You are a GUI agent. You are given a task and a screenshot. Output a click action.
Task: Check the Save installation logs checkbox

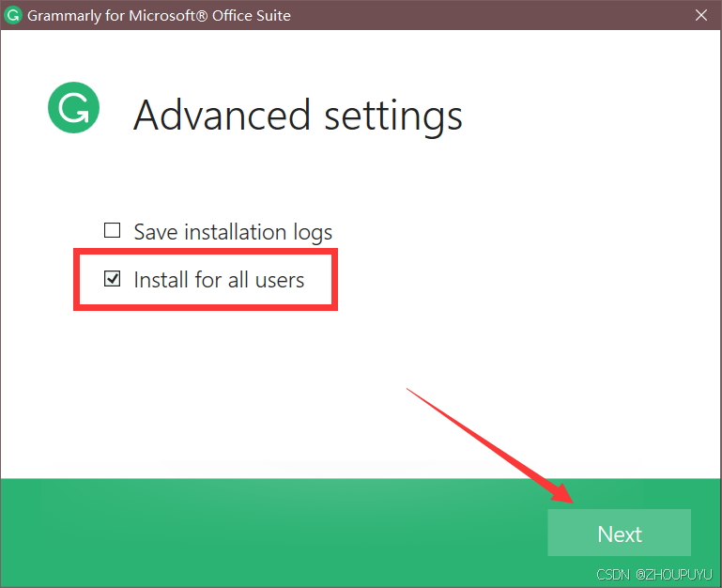tap(113, 230)
